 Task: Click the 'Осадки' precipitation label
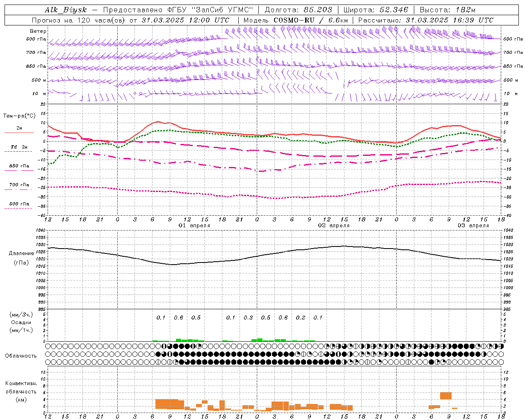pyautogui.click(x=21, y=322)
